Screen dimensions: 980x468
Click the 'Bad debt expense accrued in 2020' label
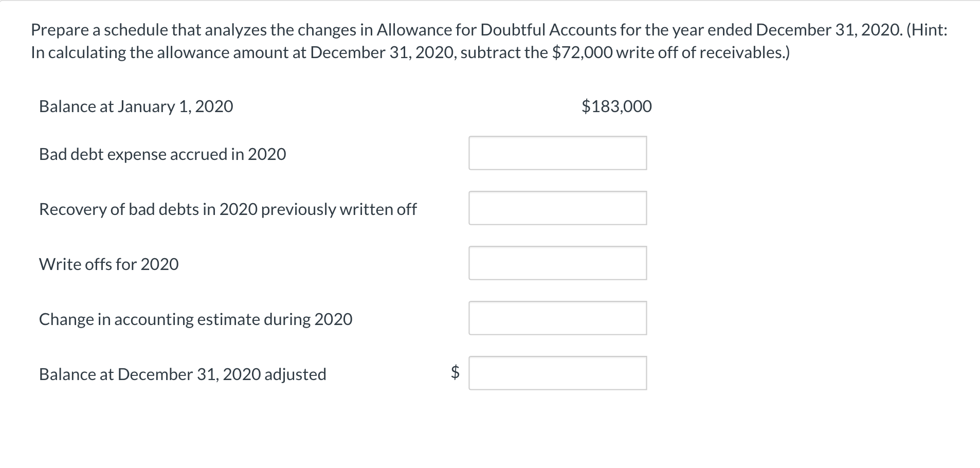162,154
